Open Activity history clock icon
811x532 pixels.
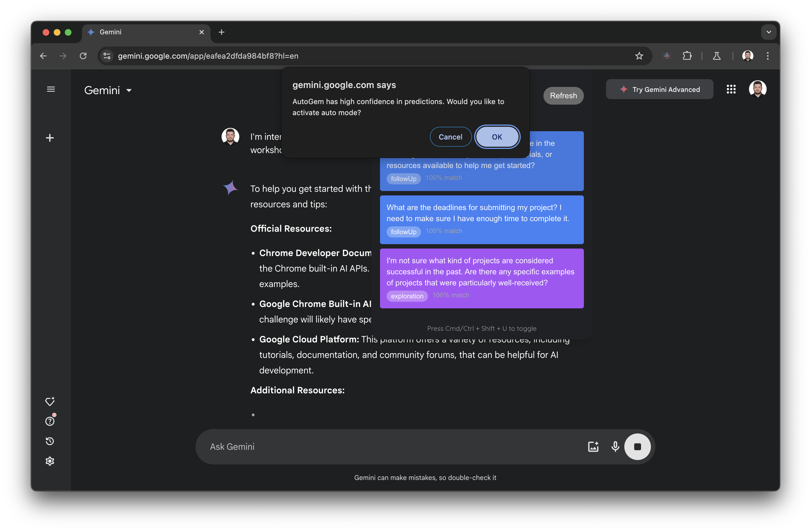pyautogui.click(x=50, y=441)
